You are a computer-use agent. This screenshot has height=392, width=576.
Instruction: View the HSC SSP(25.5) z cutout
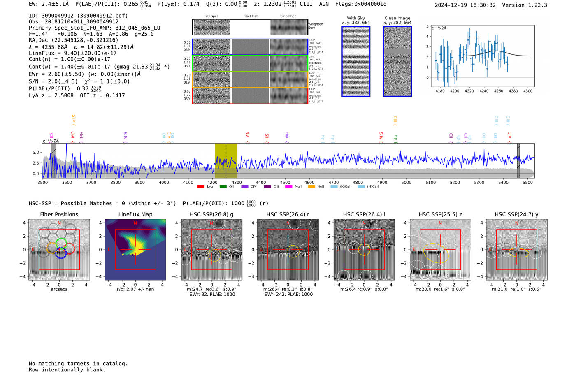click(440, 250)
